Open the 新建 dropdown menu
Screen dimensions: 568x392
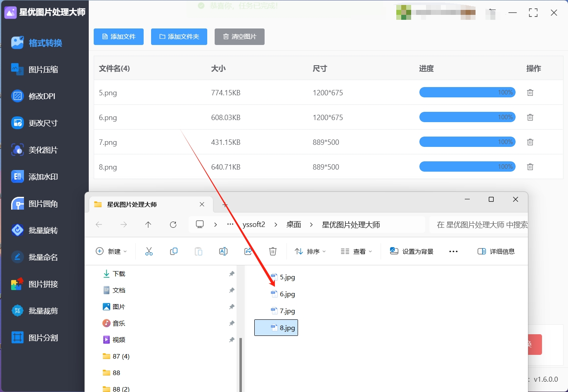pos(111,251)
